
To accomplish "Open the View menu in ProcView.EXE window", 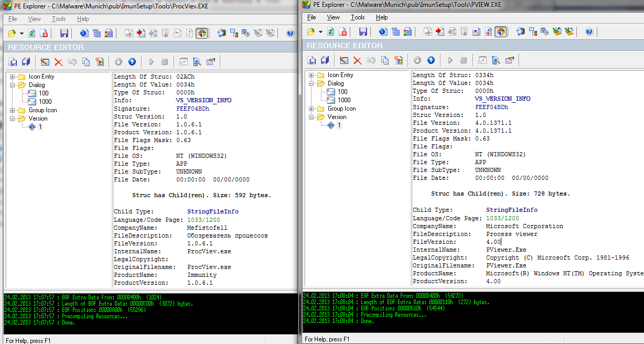I will (34, 19).
